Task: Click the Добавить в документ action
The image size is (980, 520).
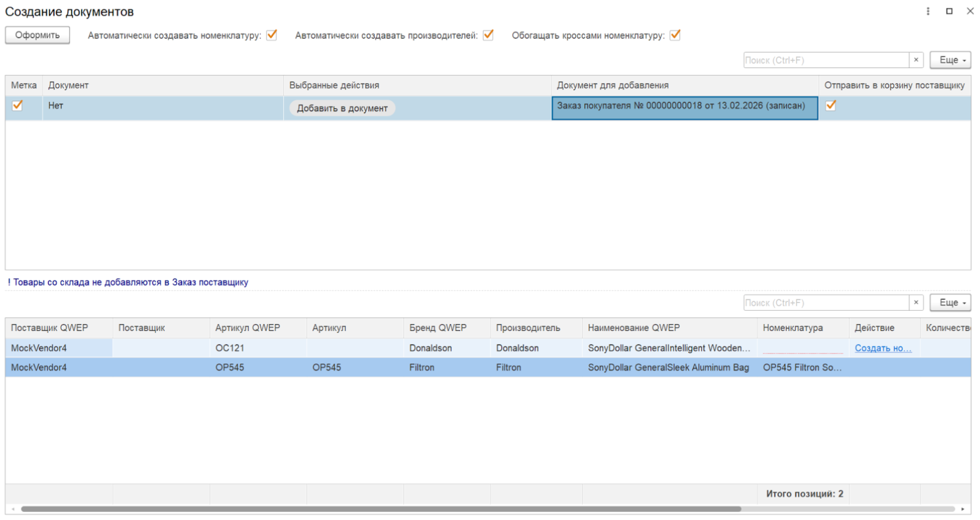Action: coord(342,108)
